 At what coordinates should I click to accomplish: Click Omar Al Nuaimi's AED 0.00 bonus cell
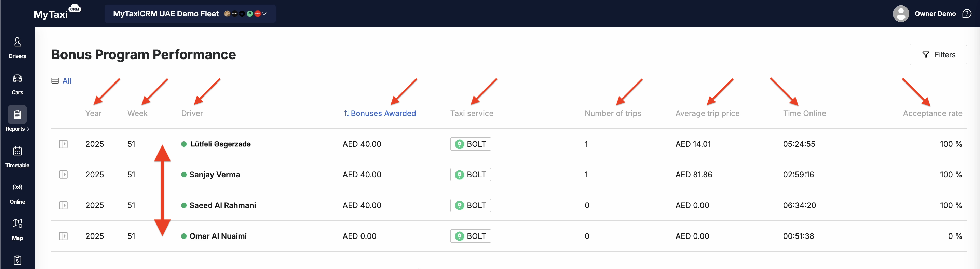359,236
